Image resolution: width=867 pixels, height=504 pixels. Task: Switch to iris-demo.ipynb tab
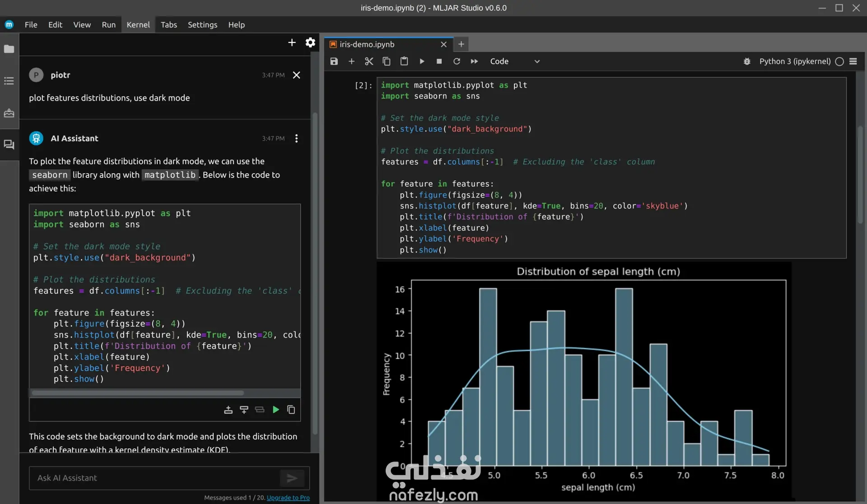click(x=367, y=44)
